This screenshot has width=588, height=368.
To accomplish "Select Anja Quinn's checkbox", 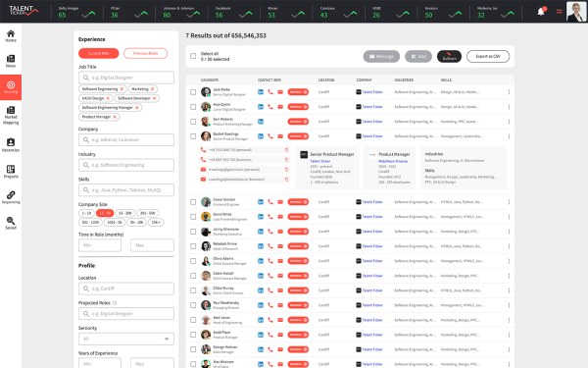I will click(193, 107).
